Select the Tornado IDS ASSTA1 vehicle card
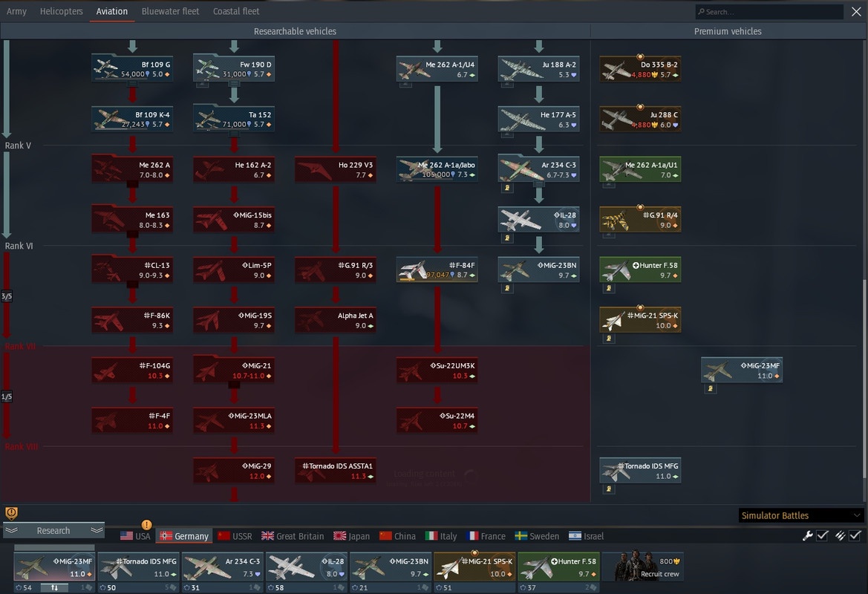 [x=336, y=471]
